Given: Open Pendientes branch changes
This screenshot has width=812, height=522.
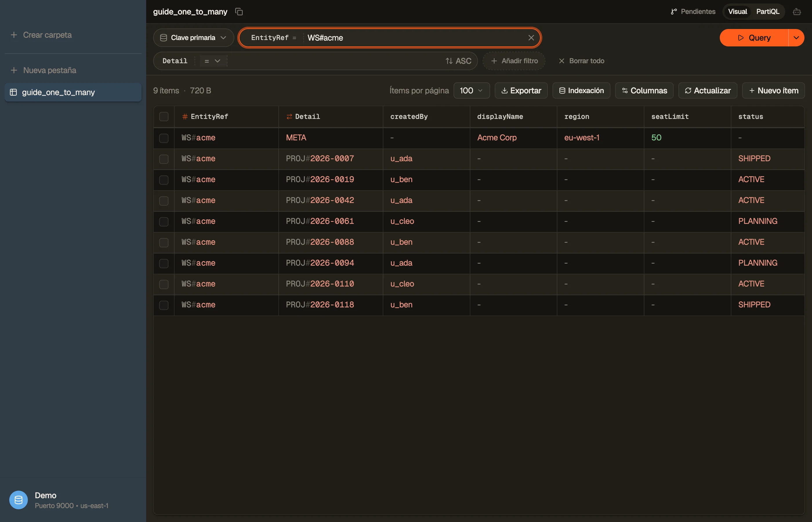Looking at the screenshot, I should 693,12.
